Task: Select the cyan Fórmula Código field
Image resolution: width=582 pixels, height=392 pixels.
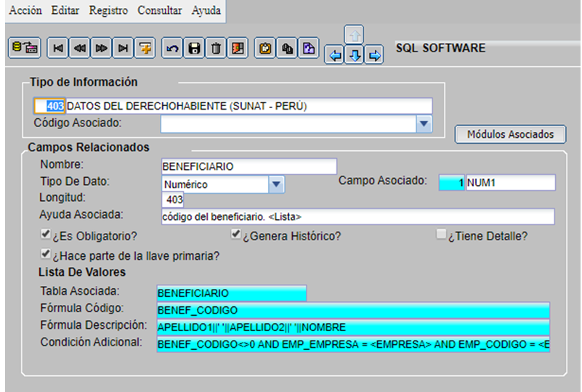Action: 352,310
